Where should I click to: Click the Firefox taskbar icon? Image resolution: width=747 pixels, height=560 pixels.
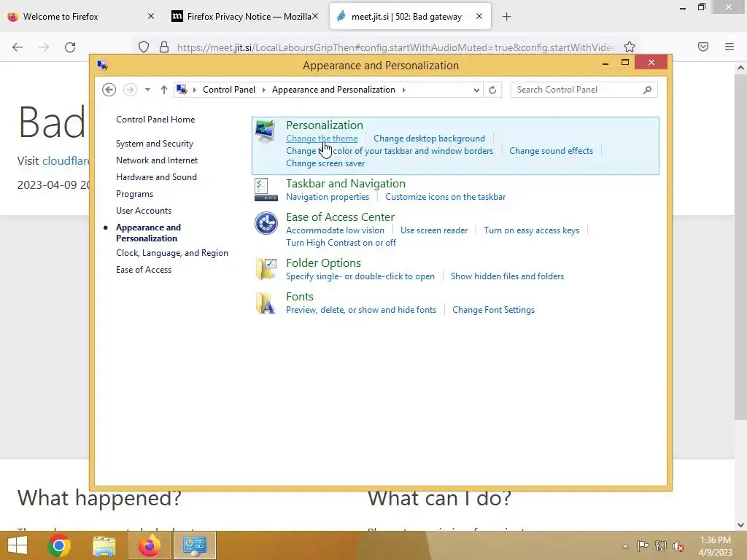(149, 545)
